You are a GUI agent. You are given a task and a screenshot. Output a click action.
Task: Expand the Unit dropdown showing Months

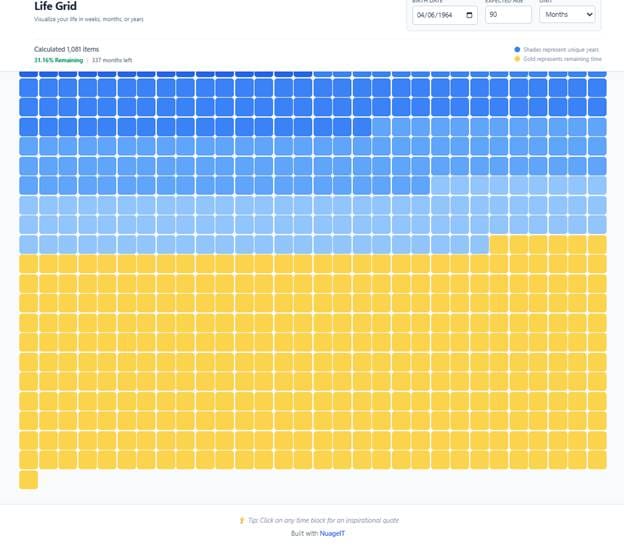567,15
